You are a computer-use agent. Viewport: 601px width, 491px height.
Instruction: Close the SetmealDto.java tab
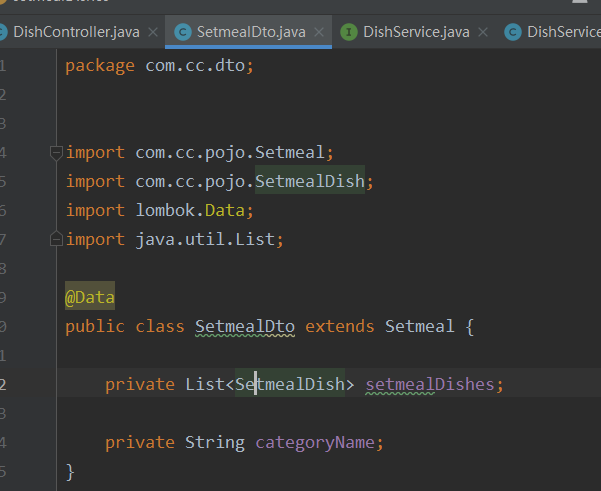pos(319,32)
